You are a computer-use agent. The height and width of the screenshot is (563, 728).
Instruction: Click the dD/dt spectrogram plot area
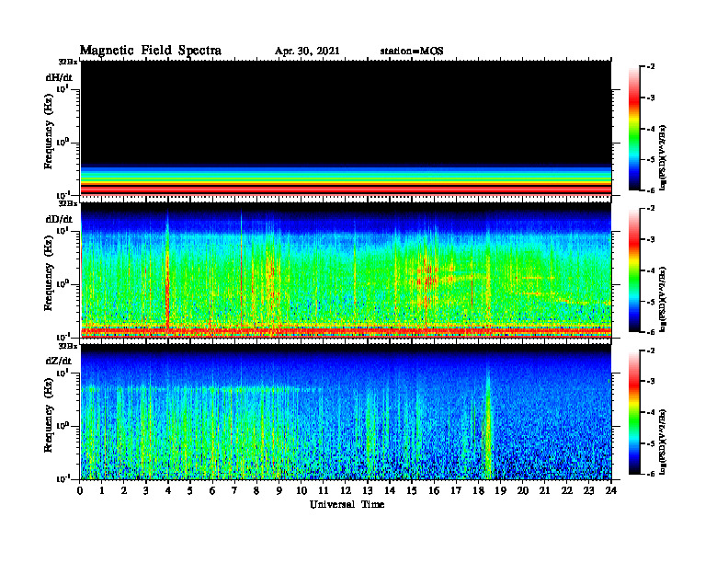346,270
